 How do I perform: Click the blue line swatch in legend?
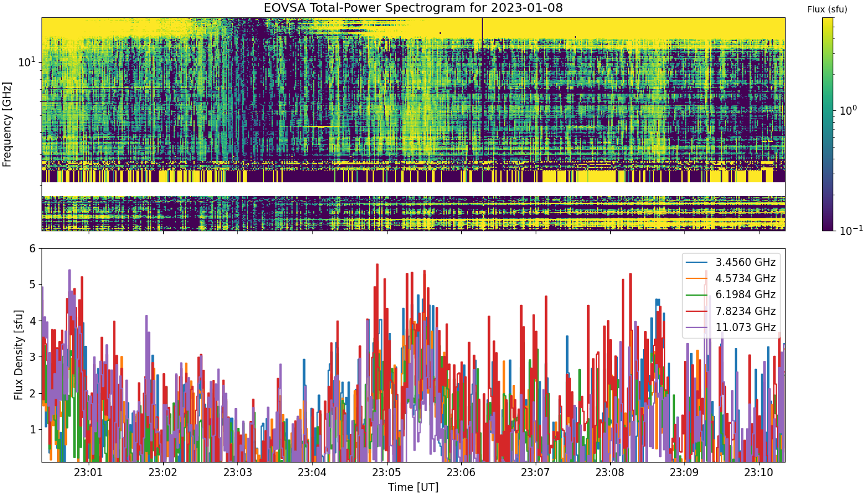click(x=697, y=262)
